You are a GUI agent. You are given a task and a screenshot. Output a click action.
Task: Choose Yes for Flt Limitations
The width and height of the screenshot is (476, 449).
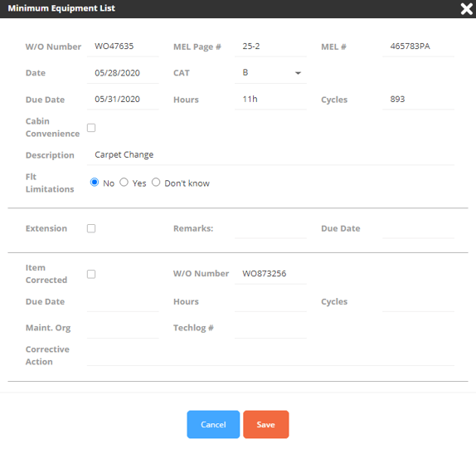point(124,183)
